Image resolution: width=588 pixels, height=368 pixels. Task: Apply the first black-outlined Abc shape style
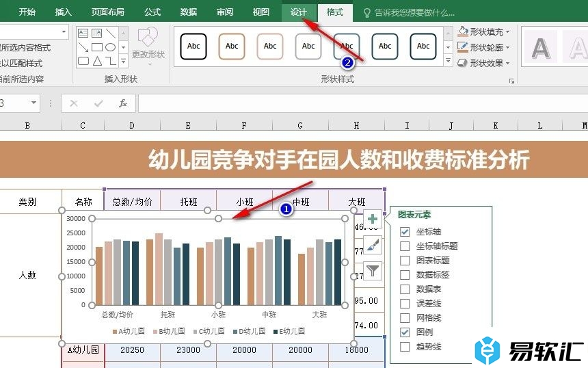[x=193, y=47]
